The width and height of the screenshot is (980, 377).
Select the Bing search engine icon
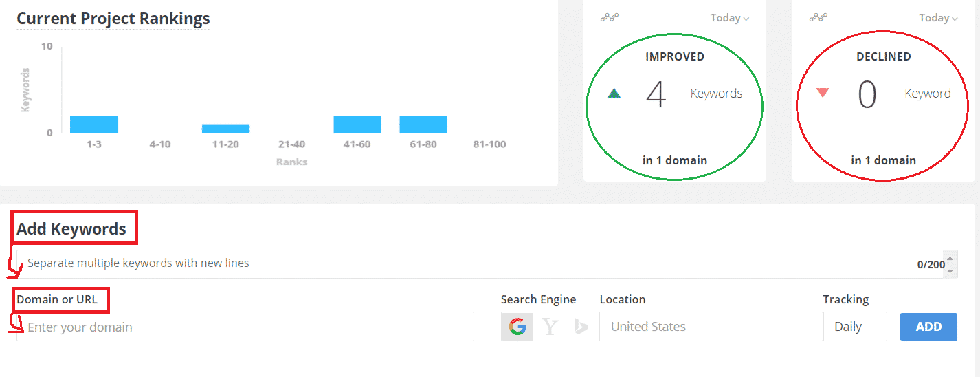[581, 327]
